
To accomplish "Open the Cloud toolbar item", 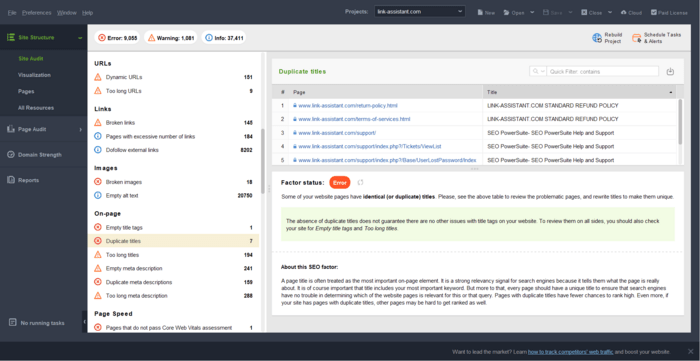I will 631,12.
